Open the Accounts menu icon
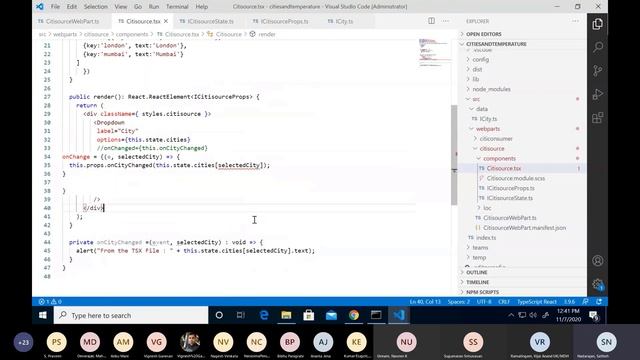The width and height of the screenshot is (640, 360). tap(598, 260)
